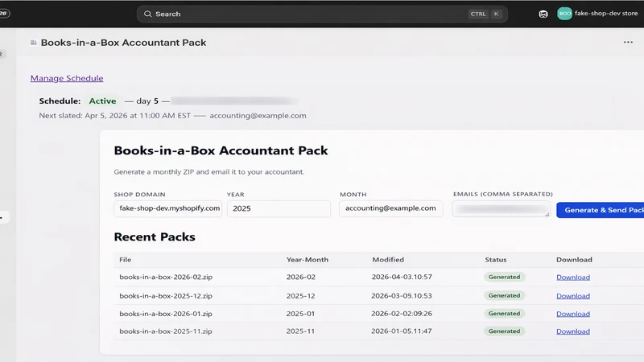Select the books-in-a-box-2025-11.zip file name
Image resolution: width=644 pixels, height=362 pixels.
click(x=166, y=331)
